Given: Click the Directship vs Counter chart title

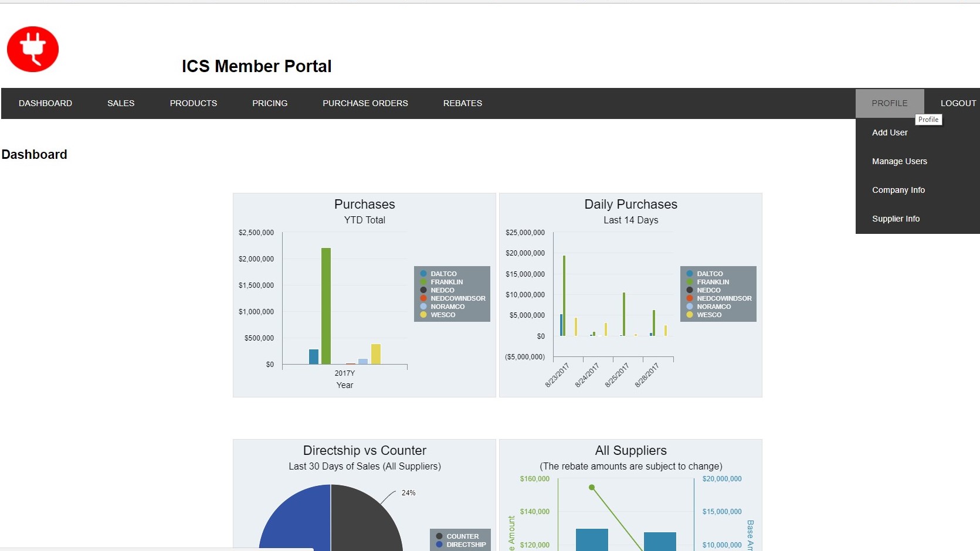Looking at the screenshot, I should click(365, 451).
